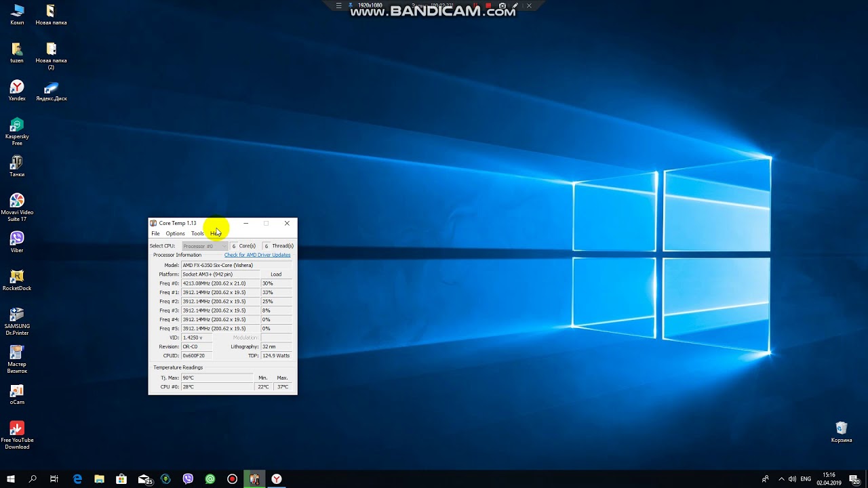Open the Комп desktop shortcut
Viewport: 868px width, 488px height.
[17, 15]
